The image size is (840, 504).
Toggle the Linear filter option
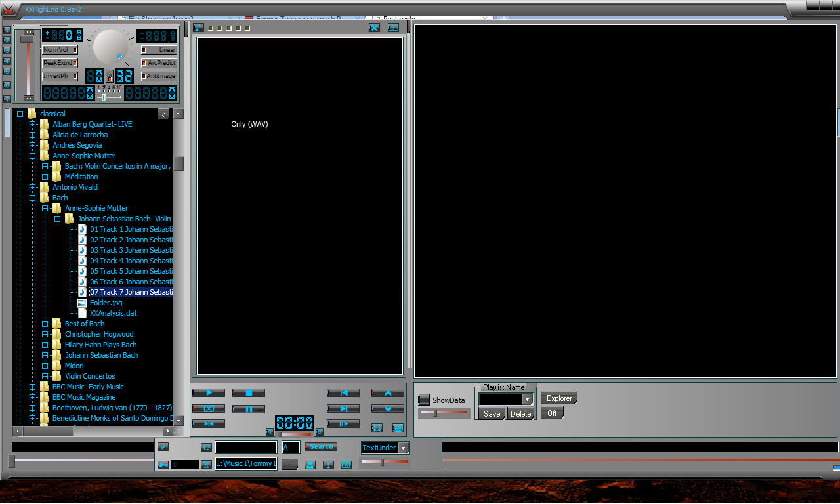[159, 50]
